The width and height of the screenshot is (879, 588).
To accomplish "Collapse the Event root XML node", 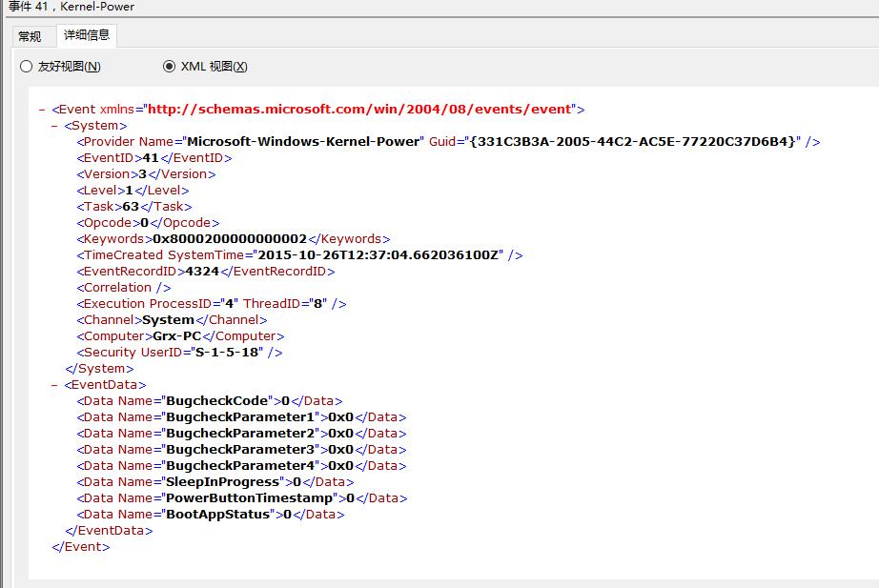I will pyautogui.click(x=42, y=110).
